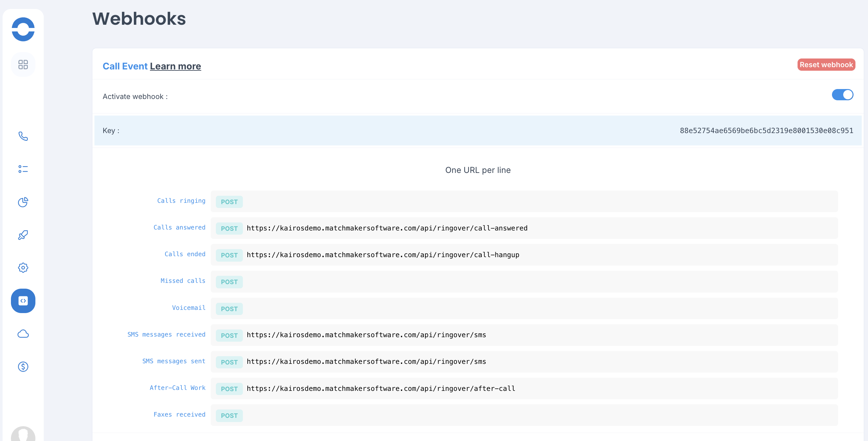Open the dashboard grid icon
The height and width of the screenshot is (441, 868).
coord(23,64)
